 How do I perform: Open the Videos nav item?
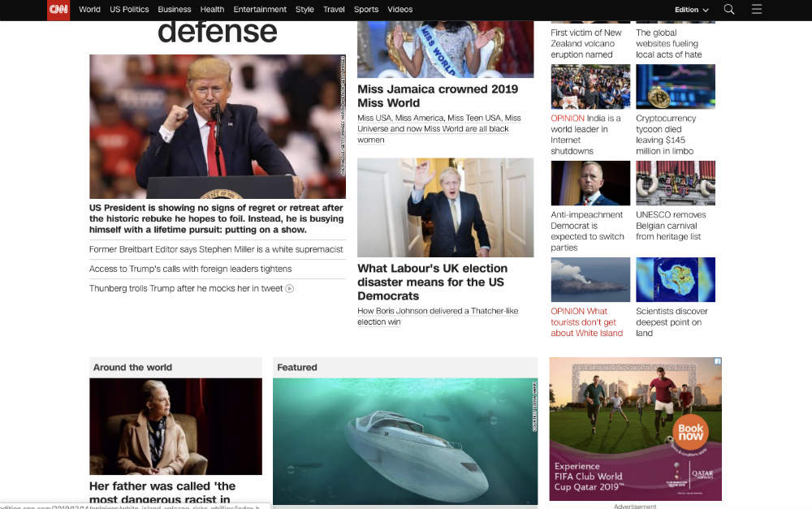click(x=400, y=9)
